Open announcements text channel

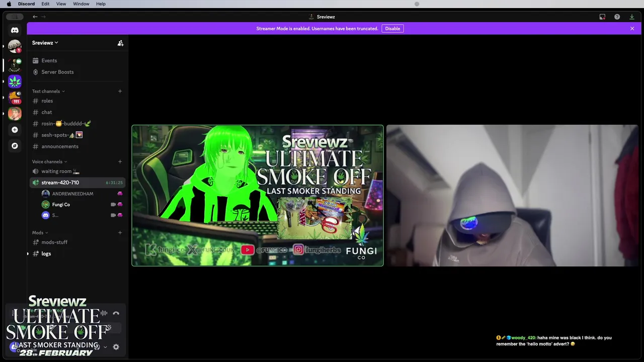pos(77,146)
